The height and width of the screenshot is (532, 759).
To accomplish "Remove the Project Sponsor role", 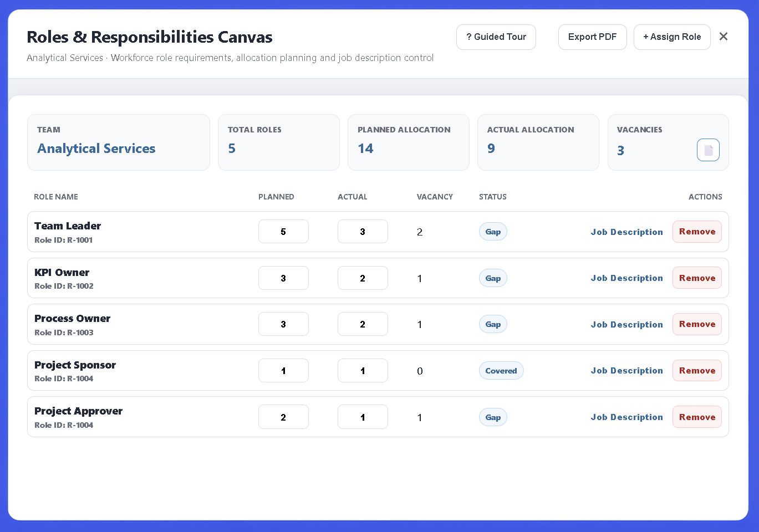I will click(x=697, y=371).
